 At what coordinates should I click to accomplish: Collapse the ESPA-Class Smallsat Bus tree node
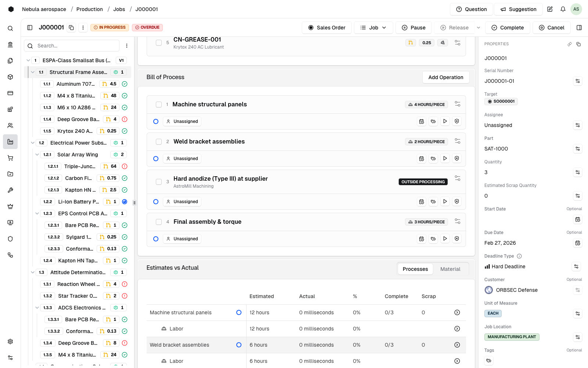click(x=28, y=60)
